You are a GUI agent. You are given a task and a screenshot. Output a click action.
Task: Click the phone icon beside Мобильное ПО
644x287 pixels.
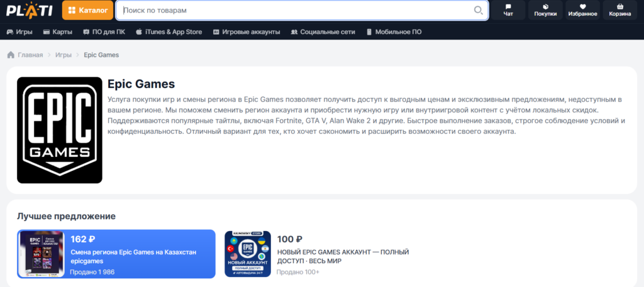(369, 31)
